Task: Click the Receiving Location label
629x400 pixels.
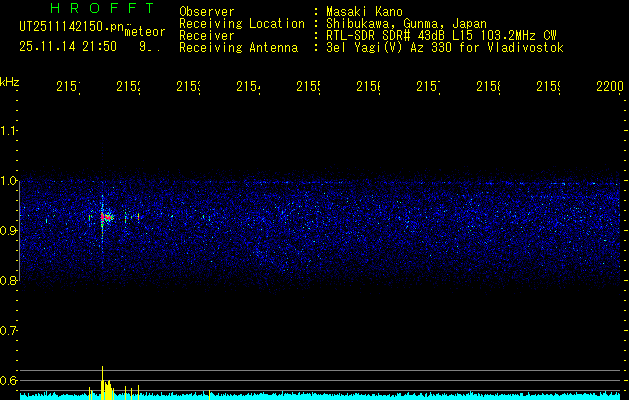Action: 242,24
